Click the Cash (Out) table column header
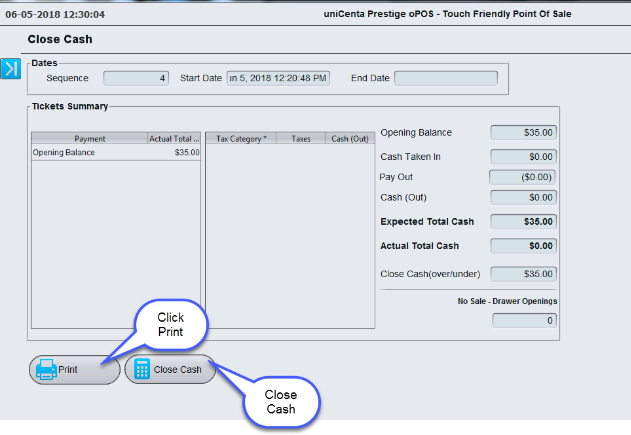 coord(350,138)
